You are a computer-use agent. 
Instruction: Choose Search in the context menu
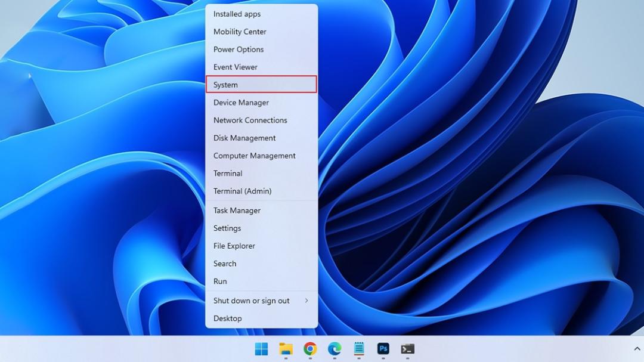[x=262, y=263]
